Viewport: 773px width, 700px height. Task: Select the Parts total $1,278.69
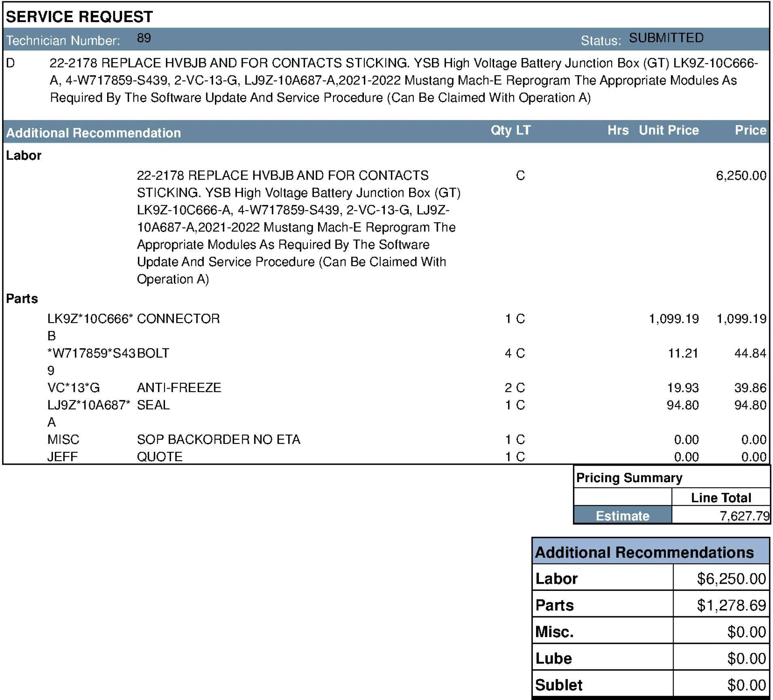point(731,605)
